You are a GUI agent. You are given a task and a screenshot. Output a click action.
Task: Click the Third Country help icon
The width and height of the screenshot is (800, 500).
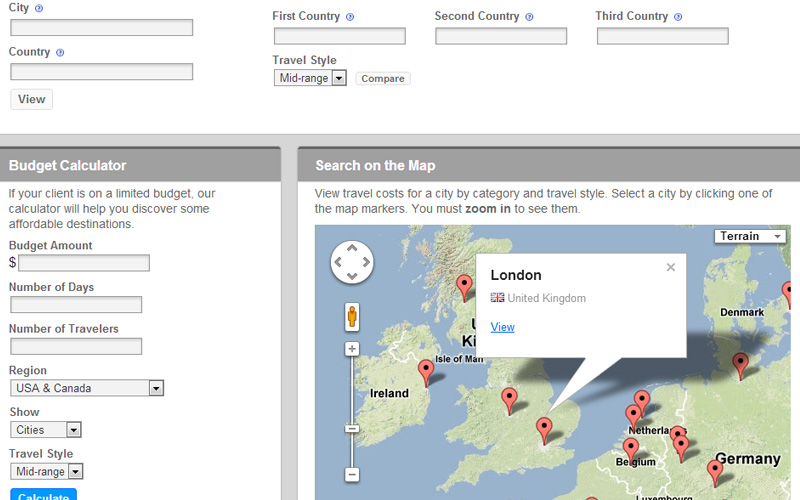click(x=678, y=17)
